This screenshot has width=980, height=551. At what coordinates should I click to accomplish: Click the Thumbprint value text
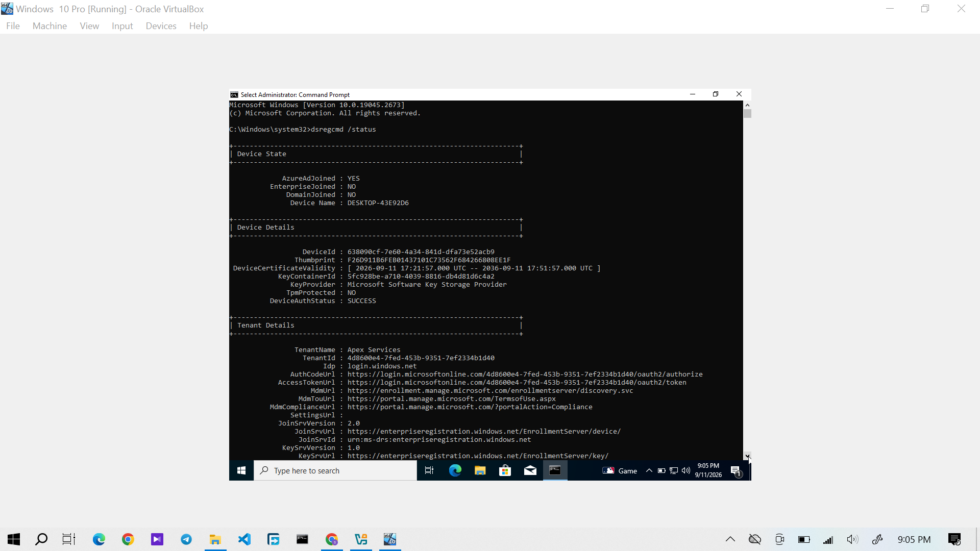pyautogui.click(x=429, y=260)
